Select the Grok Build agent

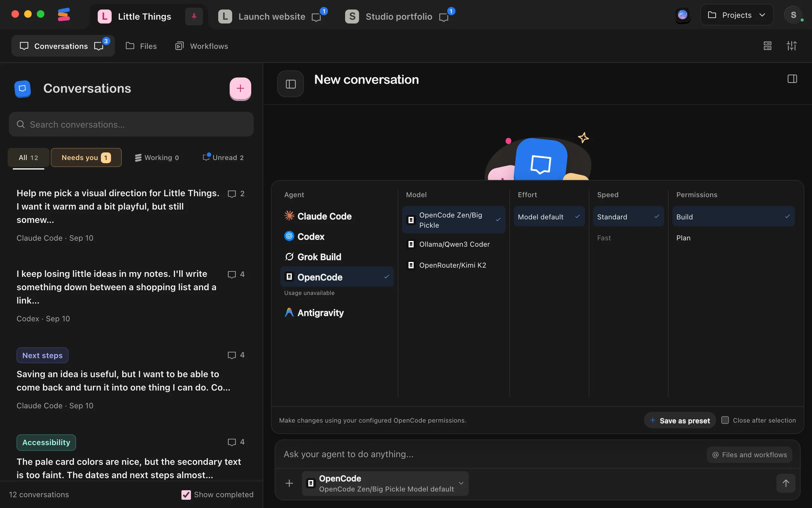tap(337, 257)
